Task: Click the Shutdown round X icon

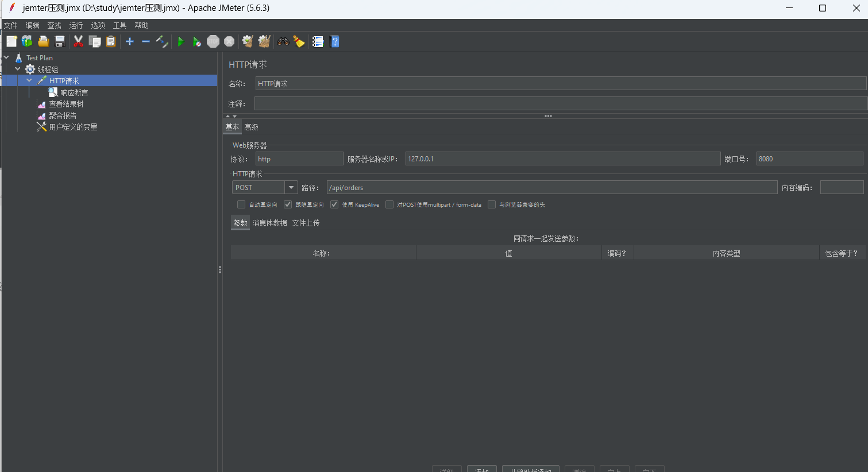Action: coord(229,41)
